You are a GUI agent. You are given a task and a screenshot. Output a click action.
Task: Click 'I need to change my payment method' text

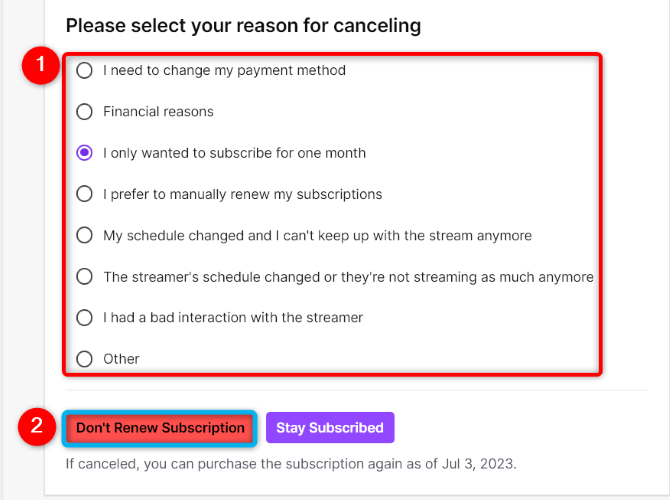pos(224,71)
